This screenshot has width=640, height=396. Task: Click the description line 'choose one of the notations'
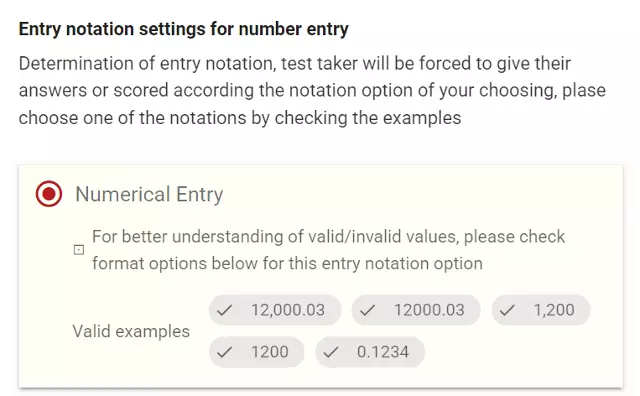click(x=240, y=118)
